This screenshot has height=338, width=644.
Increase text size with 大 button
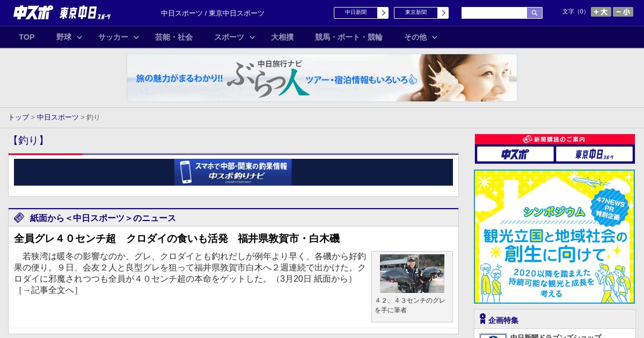point(601,12)
